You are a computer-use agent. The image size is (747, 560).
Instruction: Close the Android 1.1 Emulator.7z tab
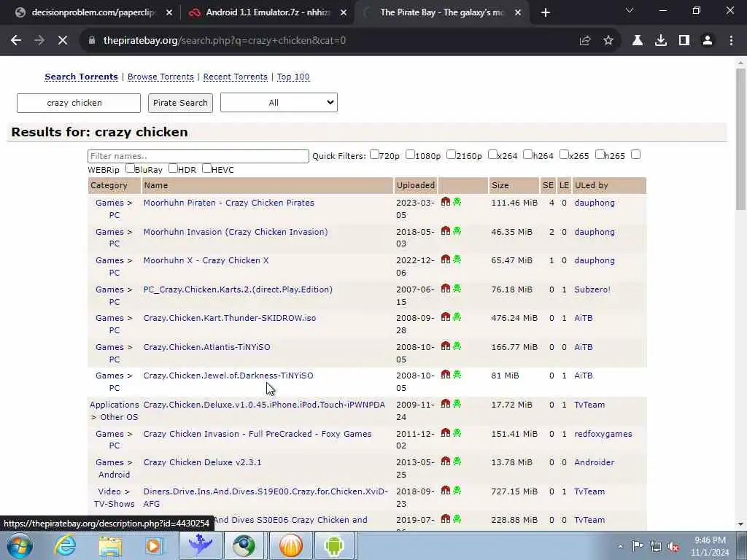tap(344, 12)
